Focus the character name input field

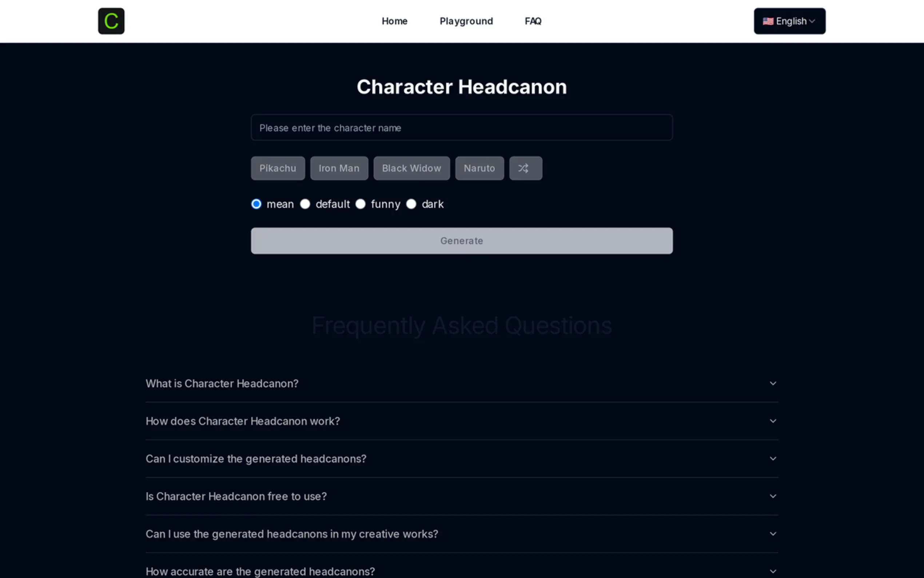pos(461,128)
